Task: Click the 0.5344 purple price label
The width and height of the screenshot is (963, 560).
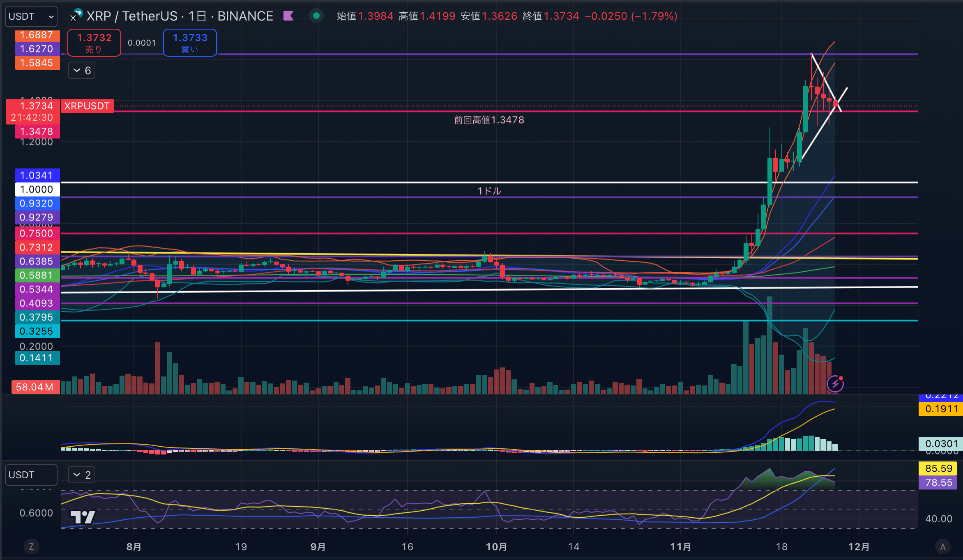Action: [x=37, y=289]
